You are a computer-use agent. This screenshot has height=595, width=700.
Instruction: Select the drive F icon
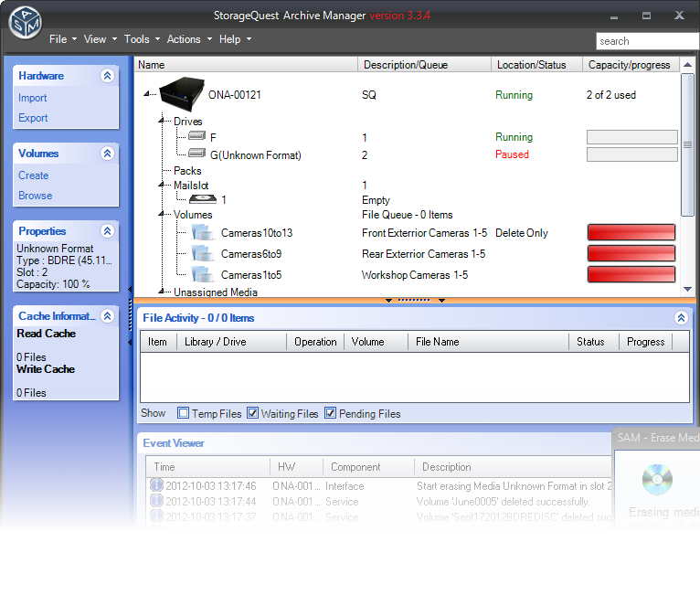click(x=196, y=135)
